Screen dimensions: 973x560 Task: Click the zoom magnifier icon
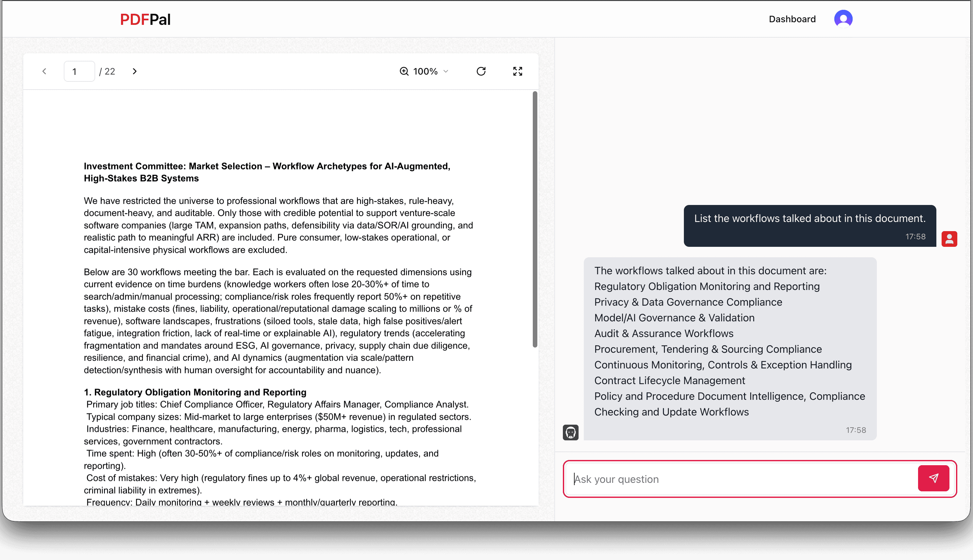click(x=404, y=71)
